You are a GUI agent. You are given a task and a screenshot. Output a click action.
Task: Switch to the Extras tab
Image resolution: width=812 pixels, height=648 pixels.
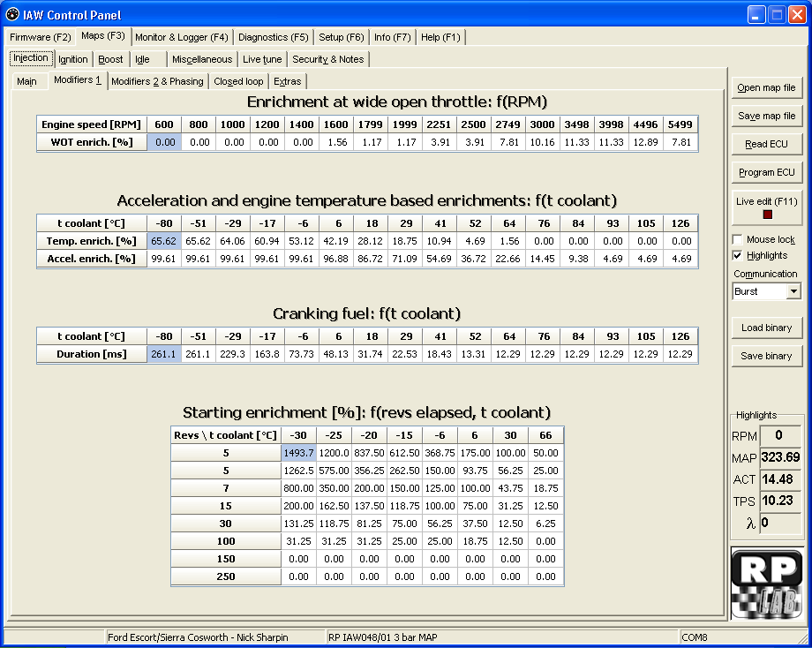tap(287, 81)
